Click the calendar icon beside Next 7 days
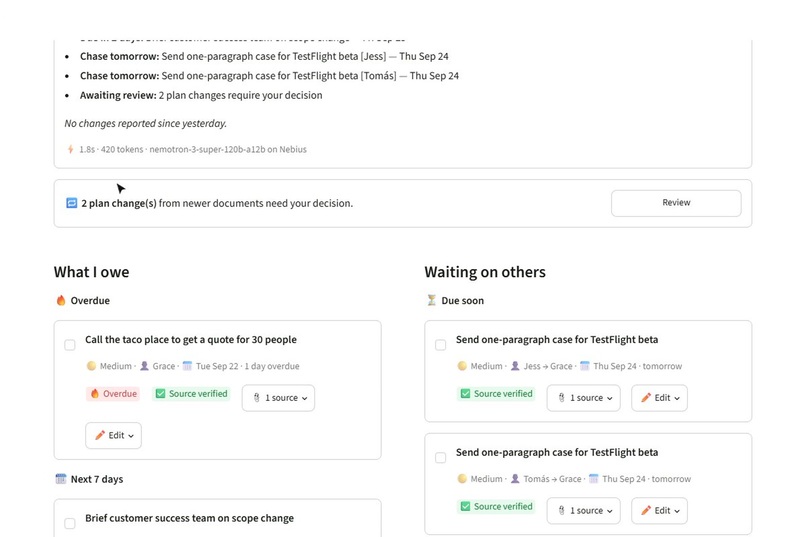 [x=61, y=479]
